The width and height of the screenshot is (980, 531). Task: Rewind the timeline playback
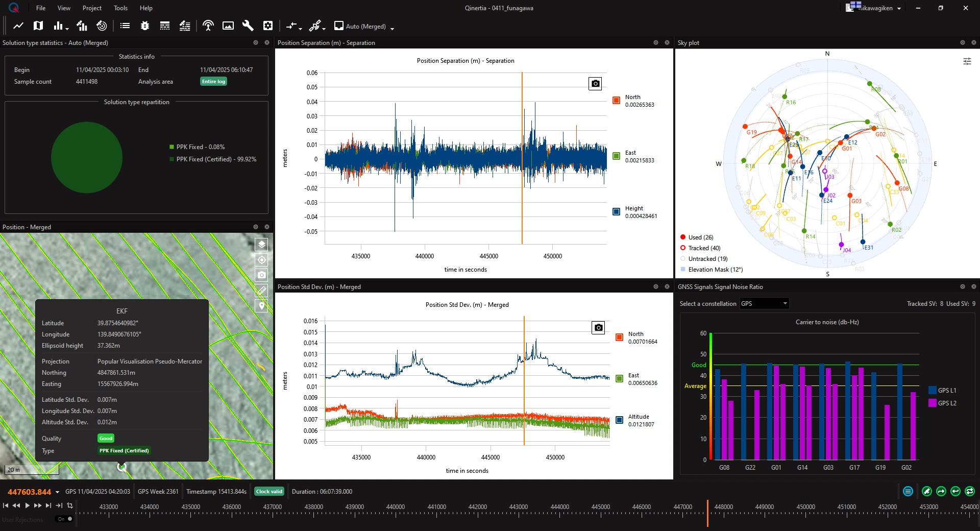pos(16,505)
